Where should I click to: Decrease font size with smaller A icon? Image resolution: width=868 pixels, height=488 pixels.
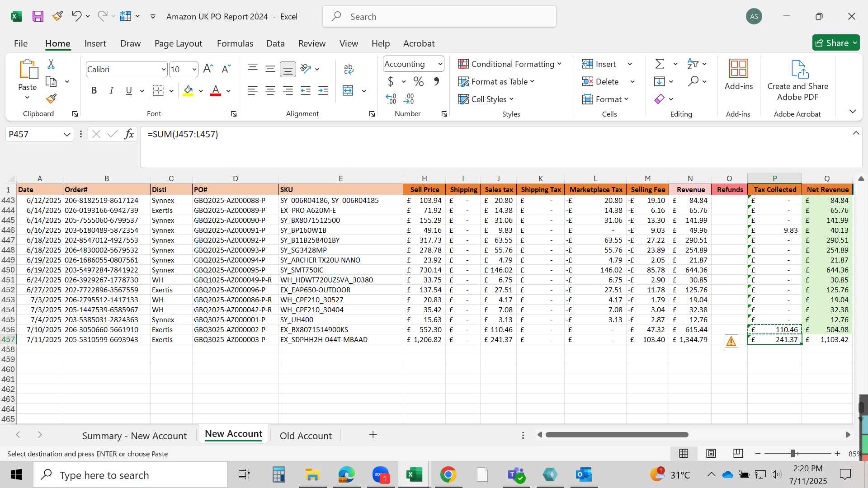pyautogui.click(x=226, y=69)
